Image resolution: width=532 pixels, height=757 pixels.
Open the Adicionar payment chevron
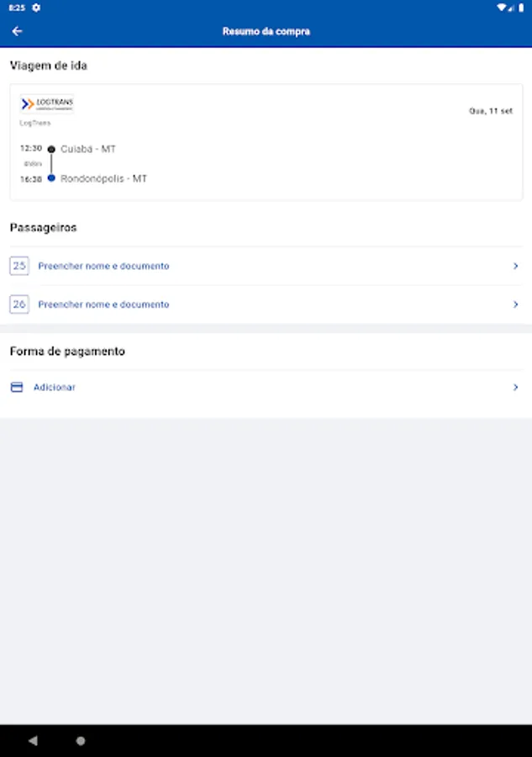coord(516,387)
